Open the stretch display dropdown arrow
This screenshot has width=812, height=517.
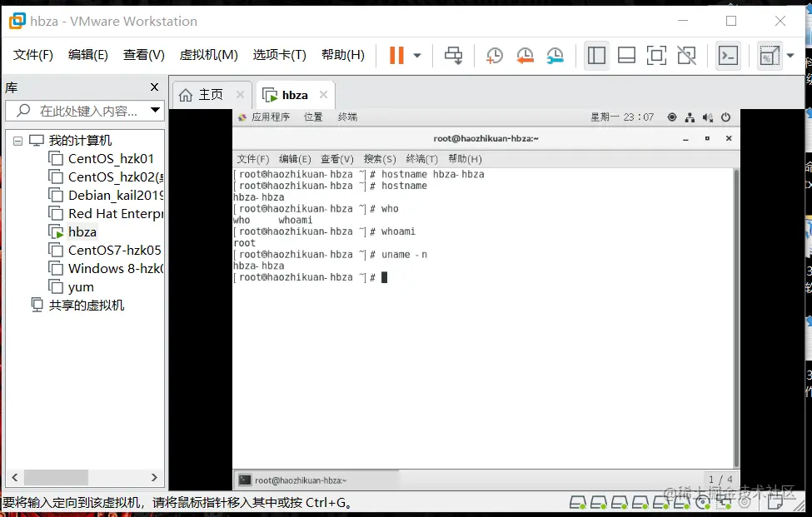click(790, 56)
